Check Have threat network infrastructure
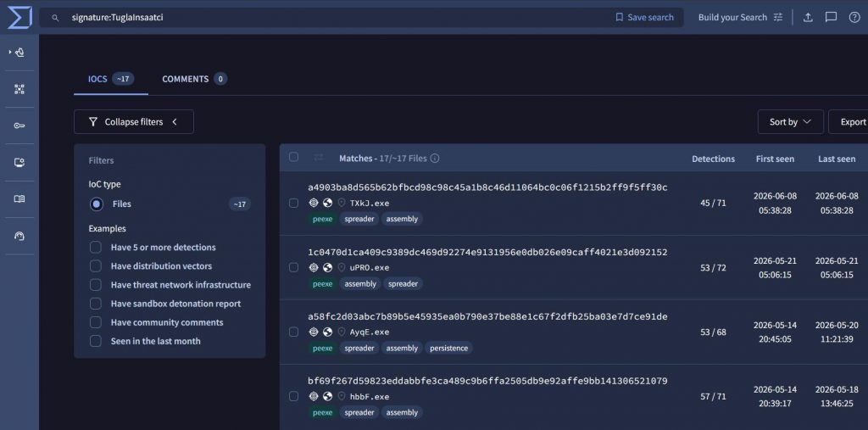The height and width of the screenshot is (430, 868). click(x=96, y=285)
